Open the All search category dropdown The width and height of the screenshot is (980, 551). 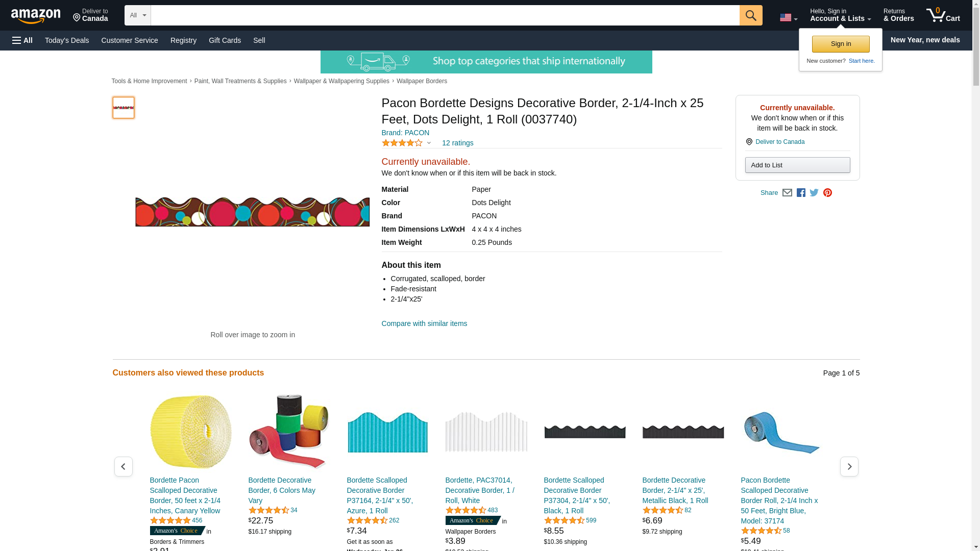click(137, 15)
